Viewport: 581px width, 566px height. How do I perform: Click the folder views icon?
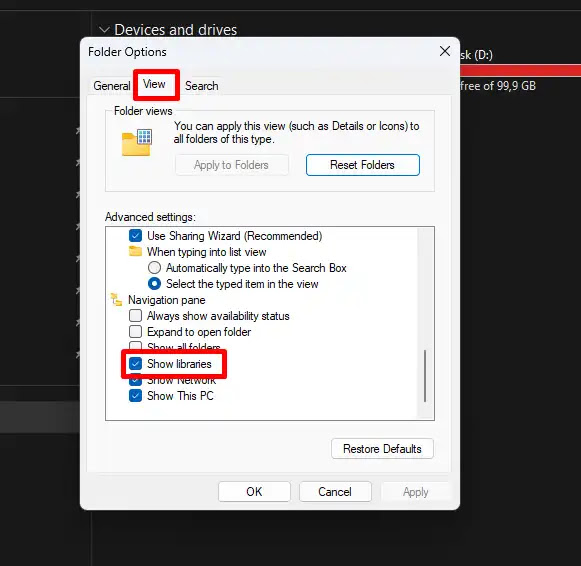click(x=137, y=142)
